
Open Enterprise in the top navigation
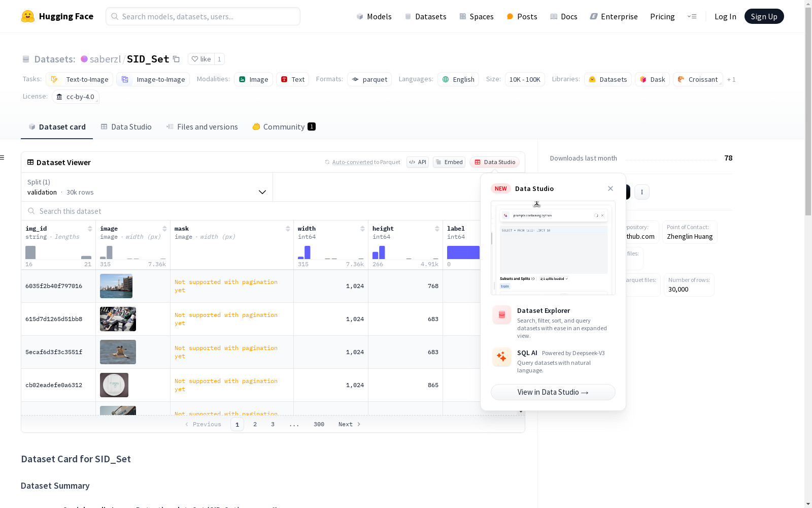(x=614, y=16)
